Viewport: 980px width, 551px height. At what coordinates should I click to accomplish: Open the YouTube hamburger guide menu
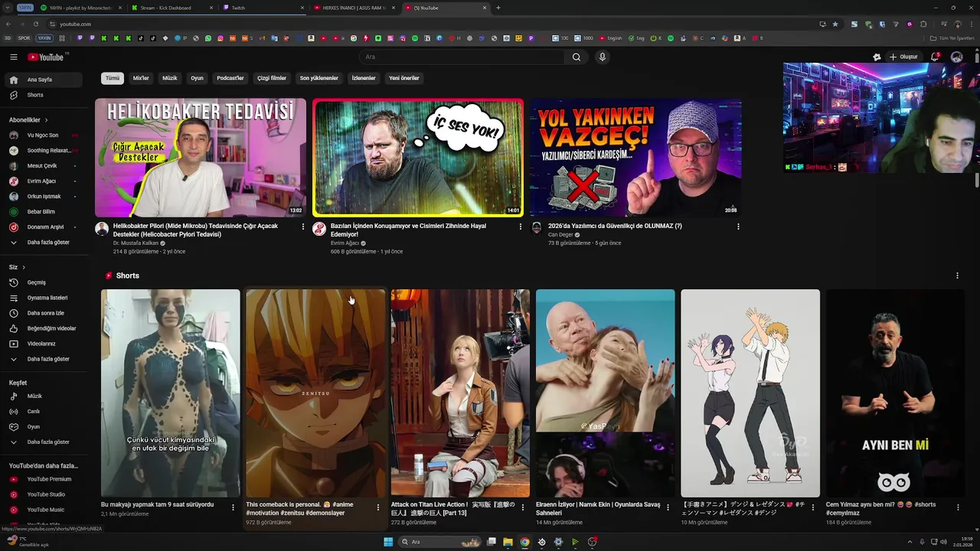point(13,57)
